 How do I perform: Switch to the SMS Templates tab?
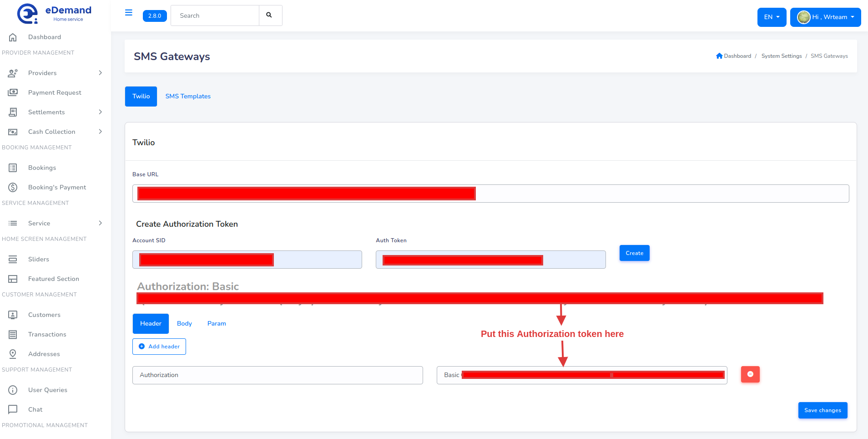coord(188,97)
